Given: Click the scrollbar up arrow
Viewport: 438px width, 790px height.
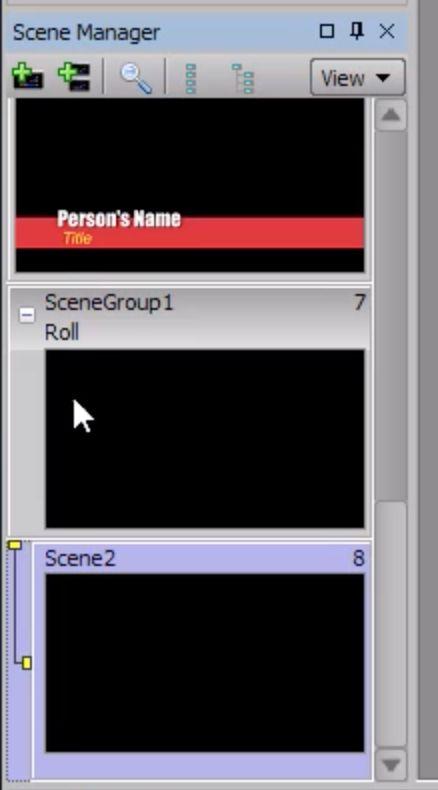Looking at the screenshot, I should pyautogui.click(x=391, y=115).
